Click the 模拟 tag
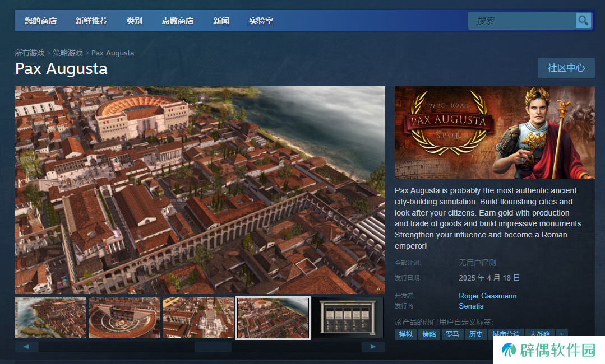The height and width of the screenshot is (364, 605). [x=405, y=334]
